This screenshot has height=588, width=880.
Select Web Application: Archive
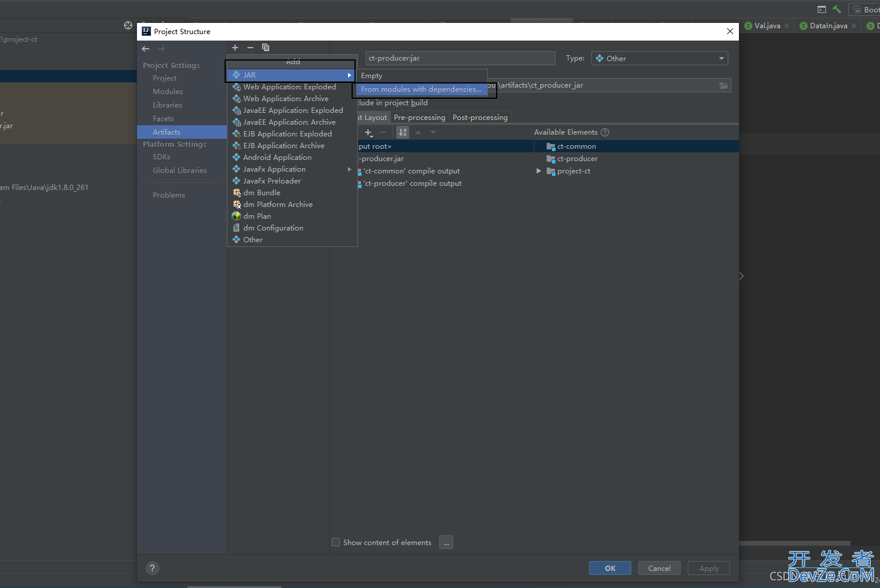tap(292, 99)
